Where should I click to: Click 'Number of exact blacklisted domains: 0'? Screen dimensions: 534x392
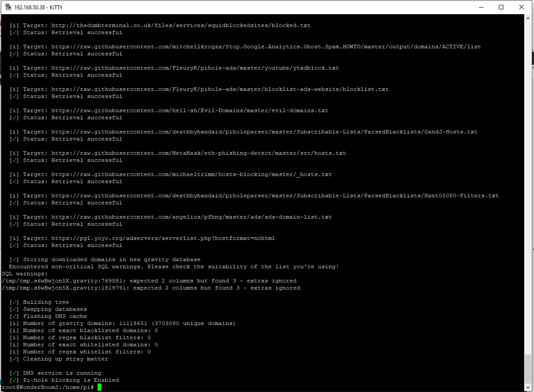coord(90,330)
